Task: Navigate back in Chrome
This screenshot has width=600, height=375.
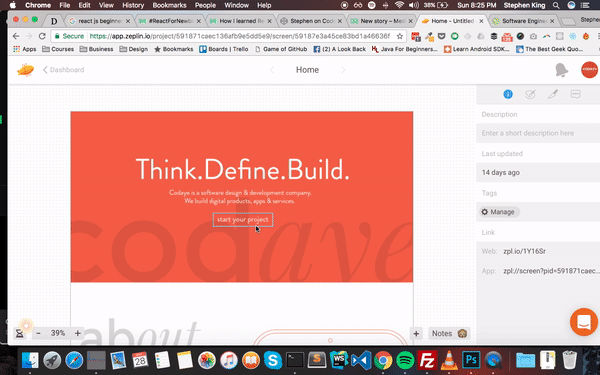Action: pyautogui.click(x=16, y=36)
